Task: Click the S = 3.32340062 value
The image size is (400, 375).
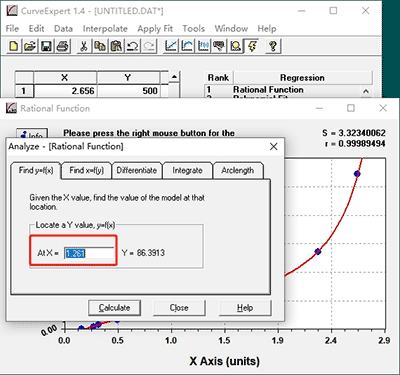Action: tap(354, 133)
